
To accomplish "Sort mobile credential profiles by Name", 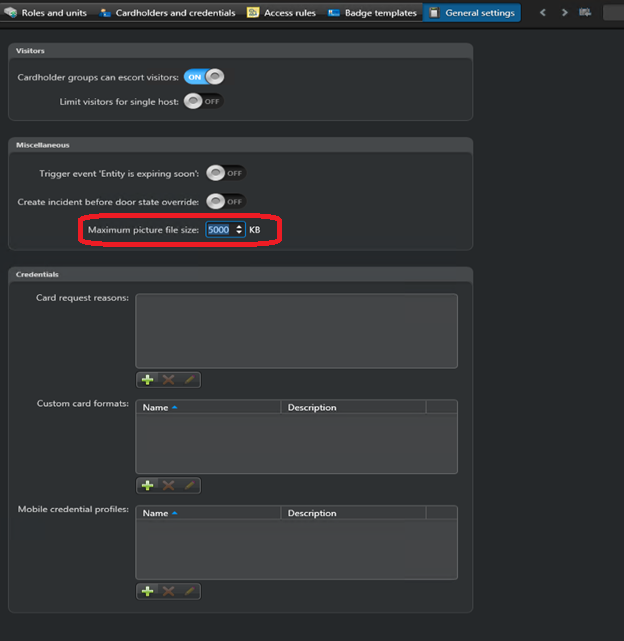I will pos(208,513).
